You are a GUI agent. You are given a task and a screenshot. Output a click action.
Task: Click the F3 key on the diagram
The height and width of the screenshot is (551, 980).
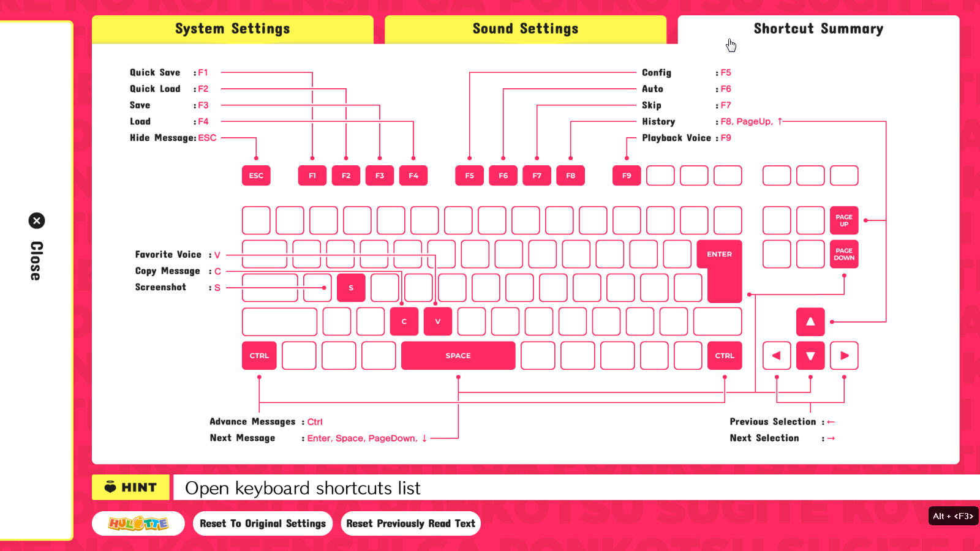tap(380, 176)
